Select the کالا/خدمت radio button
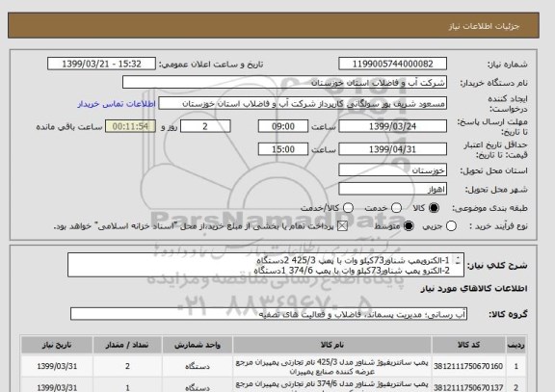555x392 pixels. 348,208
